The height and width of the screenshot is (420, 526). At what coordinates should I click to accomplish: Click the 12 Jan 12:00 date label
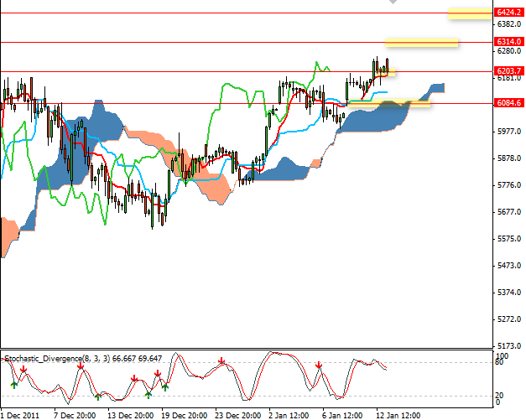click(x=398, y=414)
